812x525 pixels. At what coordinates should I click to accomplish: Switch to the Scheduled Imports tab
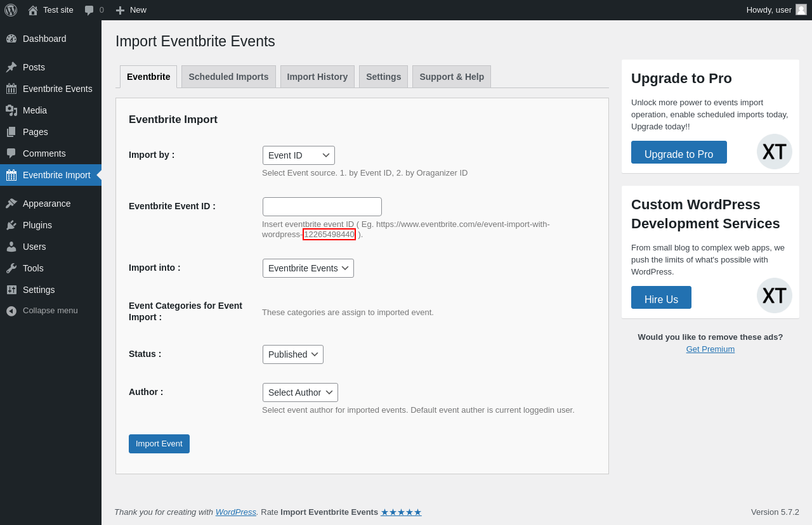228,77
